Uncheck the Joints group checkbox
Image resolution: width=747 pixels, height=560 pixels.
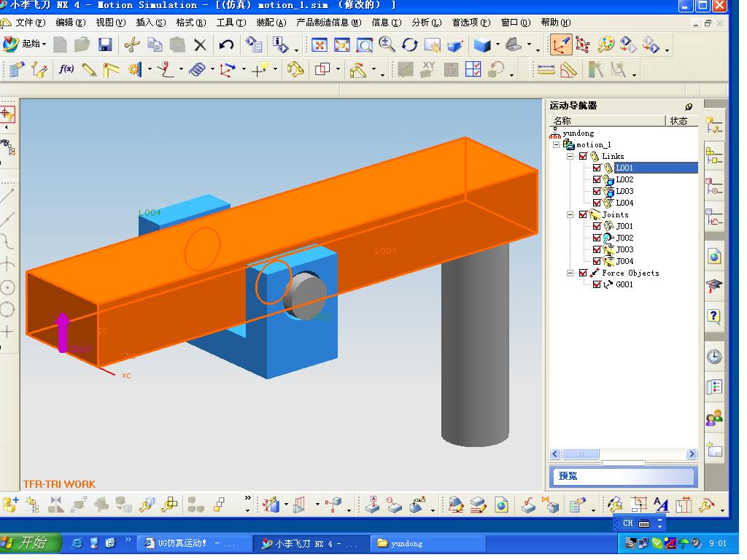pyautogui.click(x=583, y=215)
